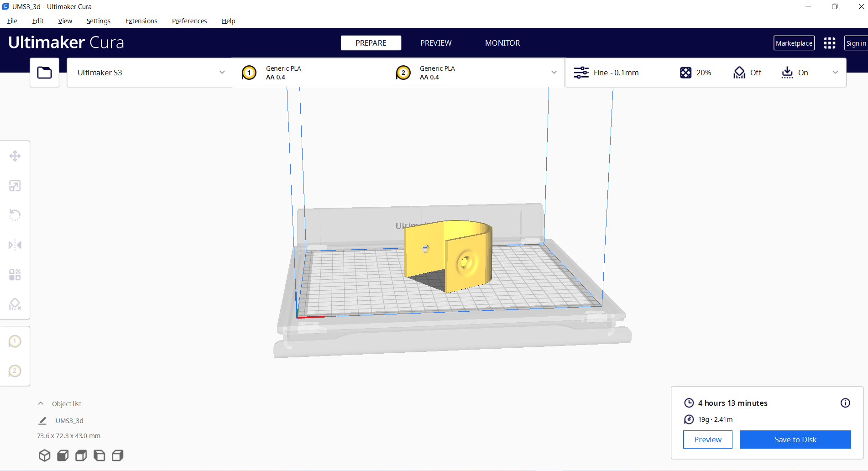Expand the Ultimaker S3 printer dropdown
This screenshot has height=471, width=868.
pyautogui.click(x=222, y=73)
